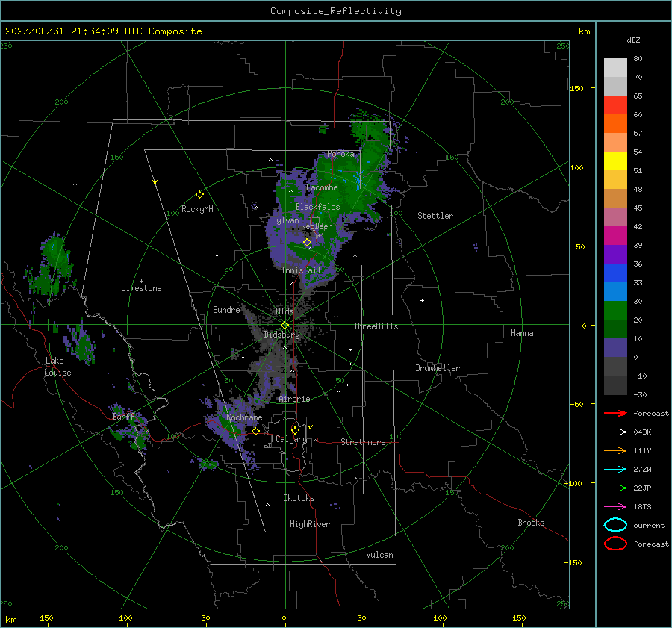Click the Strathmore city label
The image size is (672, 628).
coord(363,442)
